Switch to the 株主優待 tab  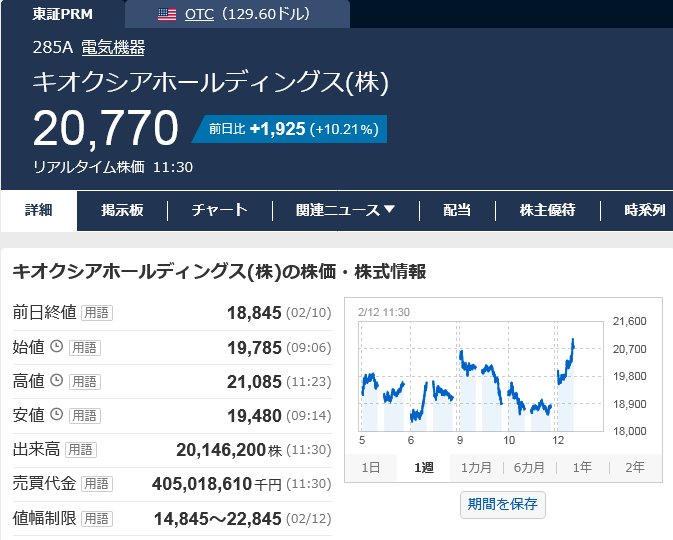point(547,210)
